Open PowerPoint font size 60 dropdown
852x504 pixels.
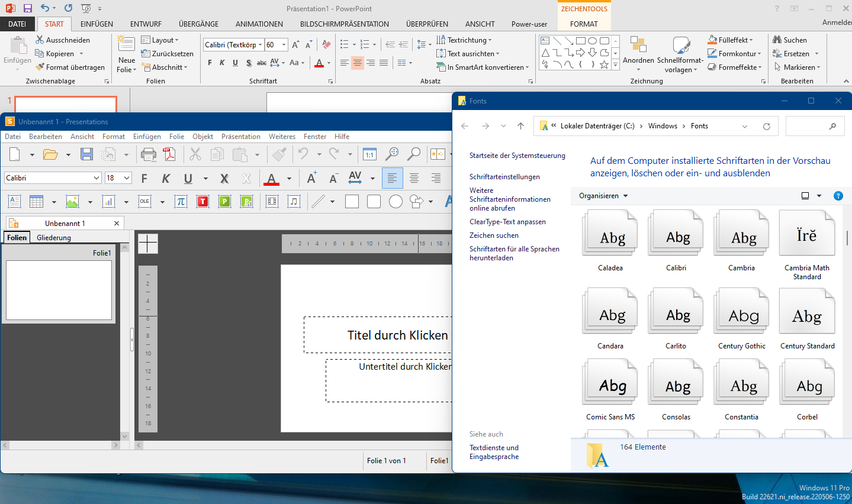[x=284, y=45]
